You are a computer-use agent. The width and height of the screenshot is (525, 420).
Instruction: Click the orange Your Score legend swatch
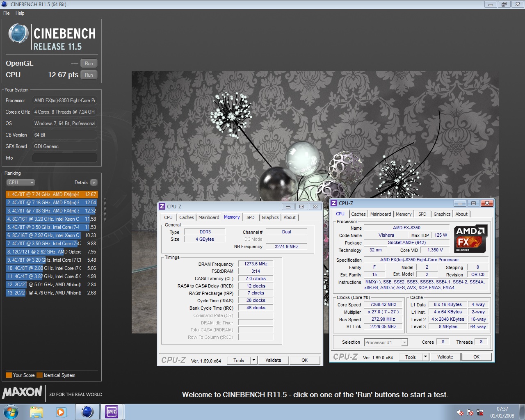point(9,375)
